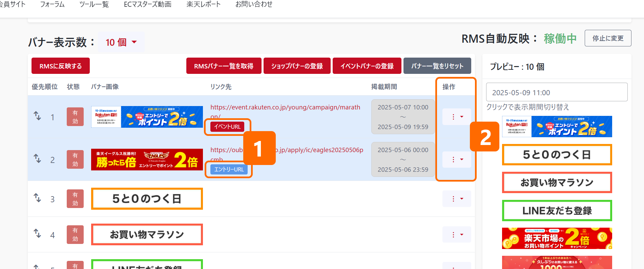Click the 稼働中 status text
644x269 pixels.
tap(560, 39)
